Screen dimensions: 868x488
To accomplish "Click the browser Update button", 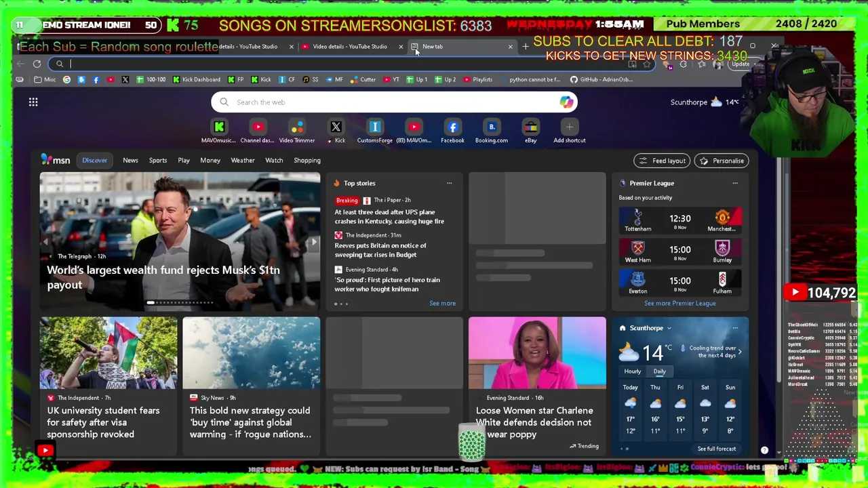I will coord(741,64).
